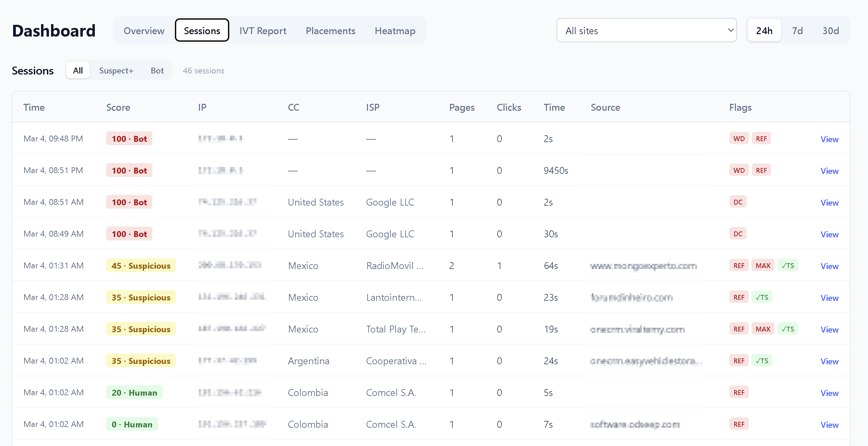868x446 pixels.
Task: Click the REF flag in 20 Human row
Action: tap(739, 392)
